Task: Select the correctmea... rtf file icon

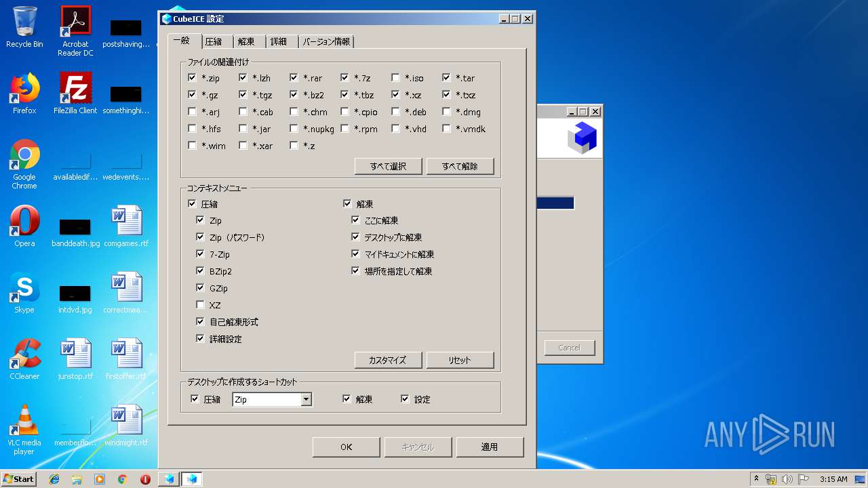Action: click(126, 293)
